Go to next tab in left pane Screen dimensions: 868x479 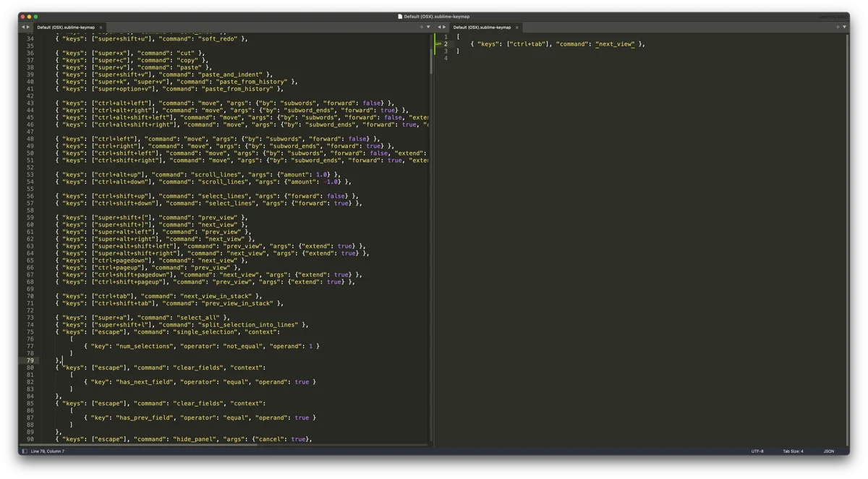[x=28, y=27]
